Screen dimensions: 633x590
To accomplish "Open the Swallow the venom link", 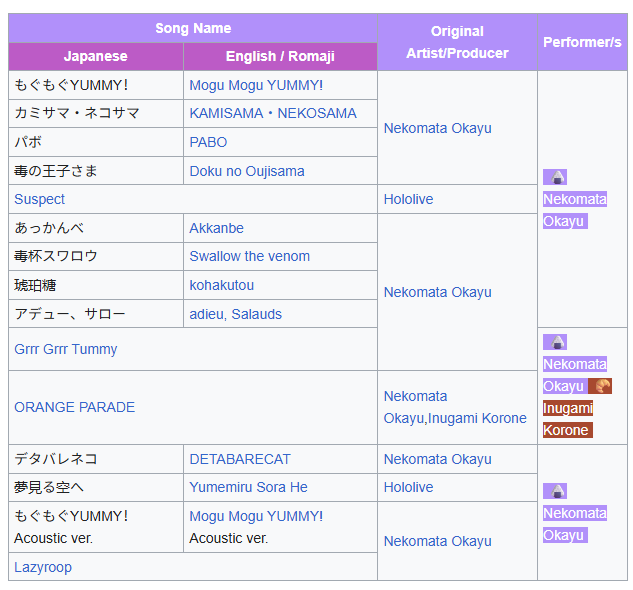I will pos(249,256).
